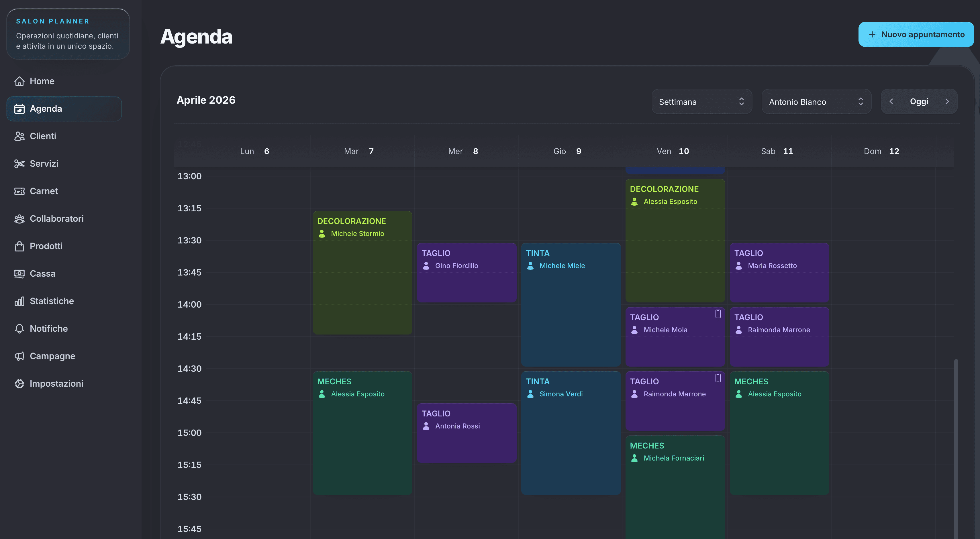Image resolution: width=980 pixels, height=539 pixels.
Task: Go to next week with right chevron
Action: tap(947, 101)
